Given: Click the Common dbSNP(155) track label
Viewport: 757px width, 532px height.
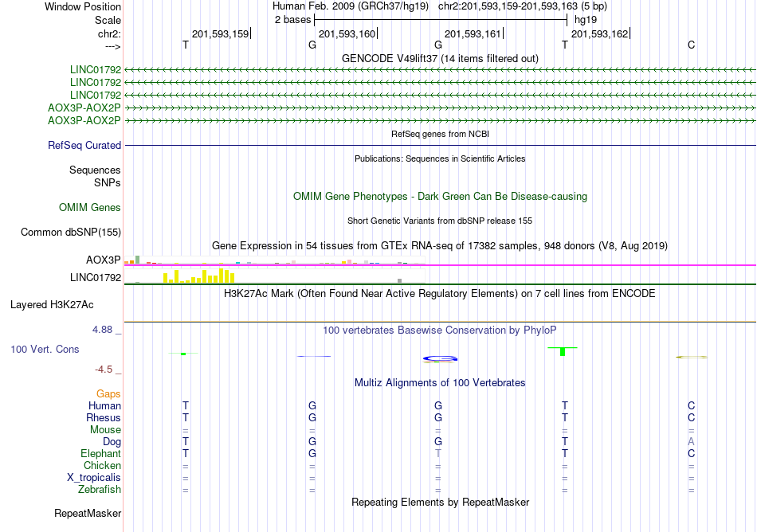Looking at the screenshot, I should [70, 232].
